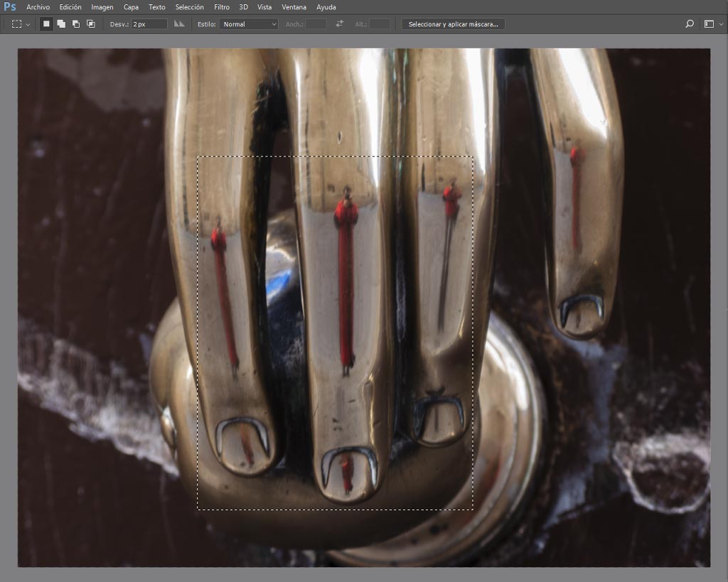Click the Anch. width field
This screenshot has height=582, width=728.
316,24
